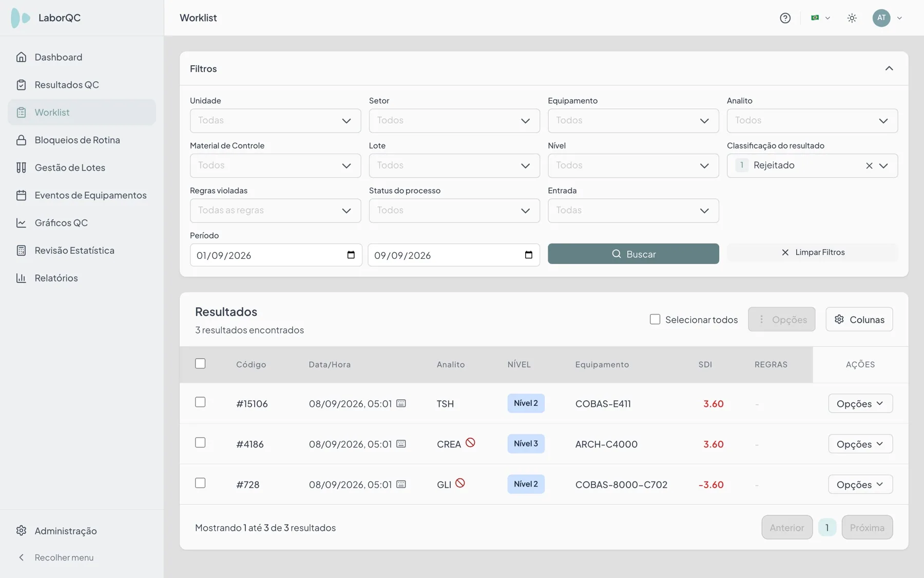Open the Opções dropdown for row #4186
924x578 pixels.
click(860, 444)
